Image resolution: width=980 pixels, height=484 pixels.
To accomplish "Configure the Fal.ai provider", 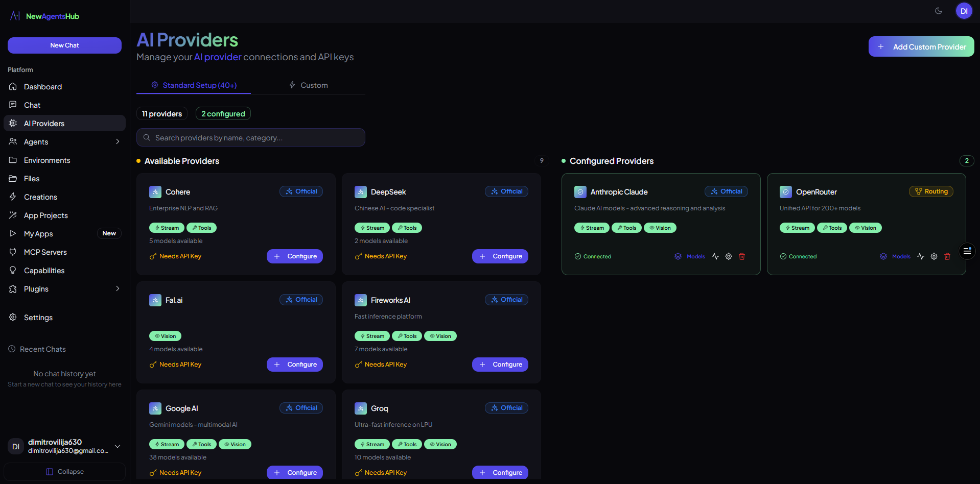I will (x=295, y=365).
